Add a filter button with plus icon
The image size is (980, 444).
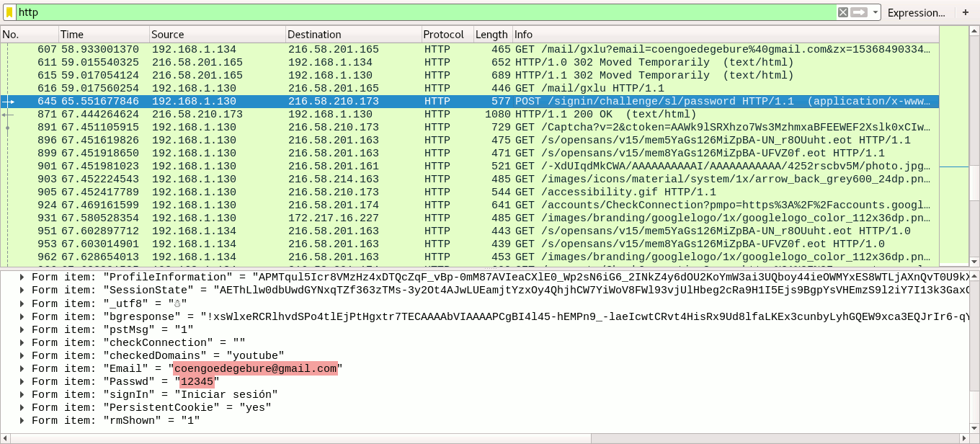(966, 12)
